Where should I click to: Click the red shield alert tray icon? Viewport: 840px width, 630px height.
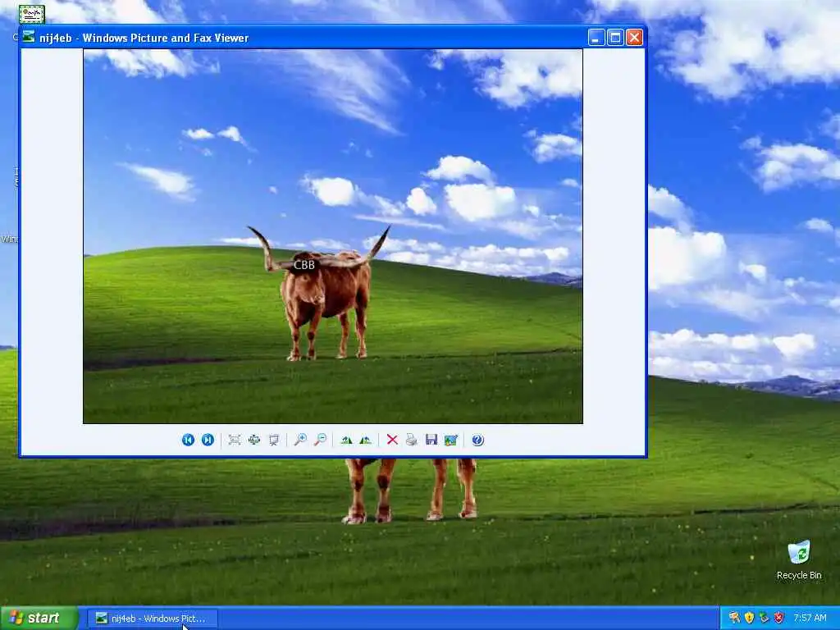click(x=779, y=619)
